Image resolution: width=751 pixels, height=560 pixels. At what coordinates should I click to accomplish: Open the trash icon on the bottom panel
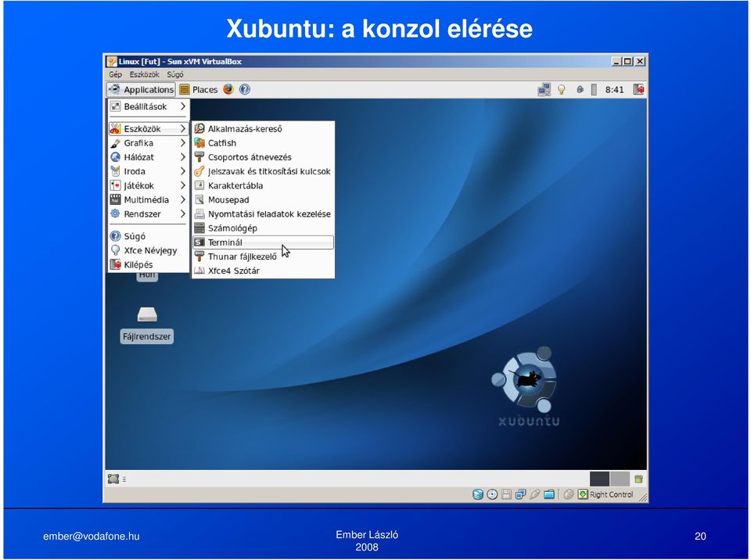point(638,479)
